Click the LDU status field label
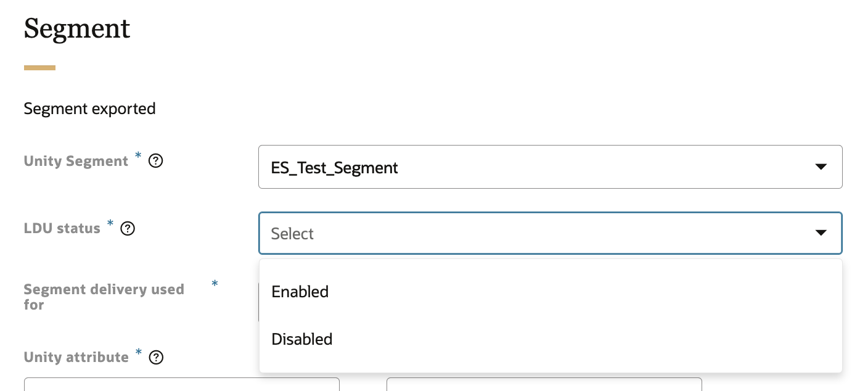 (x=62, y=229)
